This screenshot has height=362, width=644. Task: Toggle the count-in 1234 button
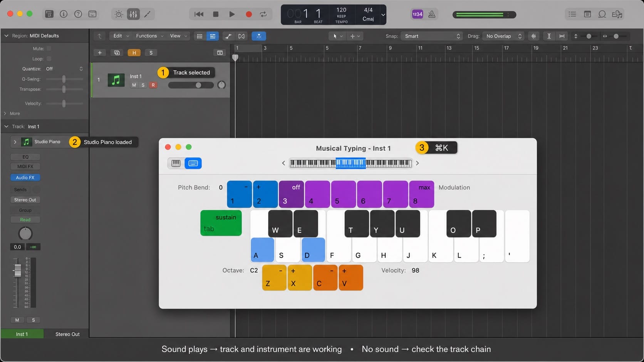418,14
